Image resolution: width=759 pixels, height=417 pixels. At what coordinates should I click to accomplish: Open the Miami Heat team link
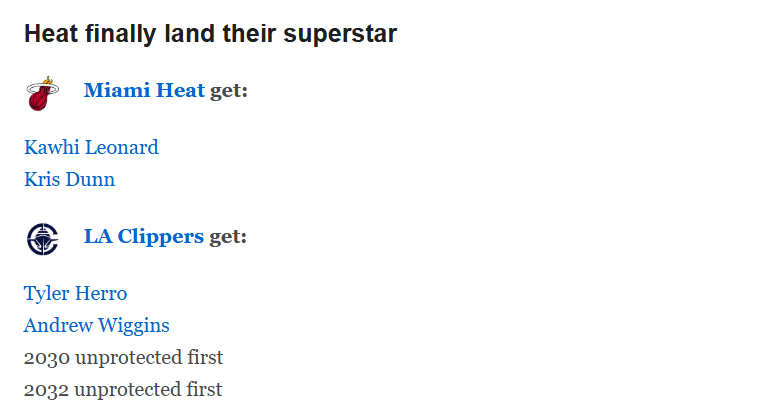tap(144, 91)
